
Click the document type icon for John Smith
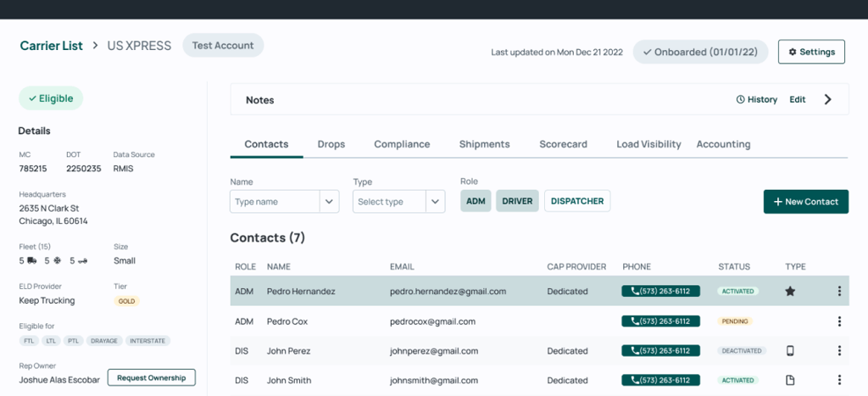[x=790, y=380]
